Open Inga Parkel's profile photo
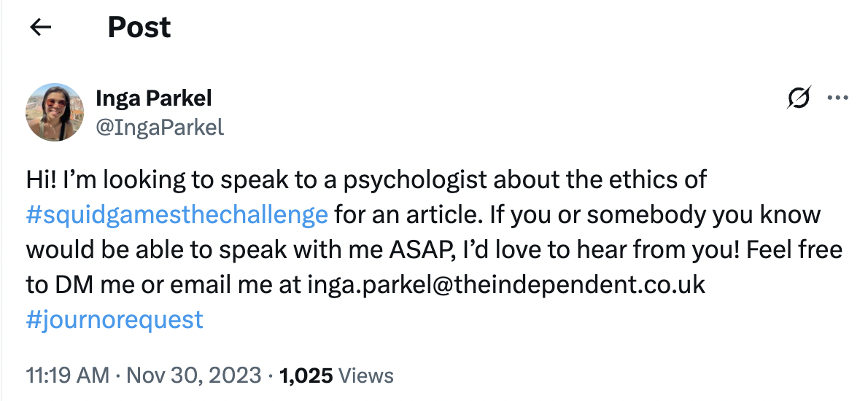Image resolution: width=868 pixels, height=401 pixels. pos(55,112)
